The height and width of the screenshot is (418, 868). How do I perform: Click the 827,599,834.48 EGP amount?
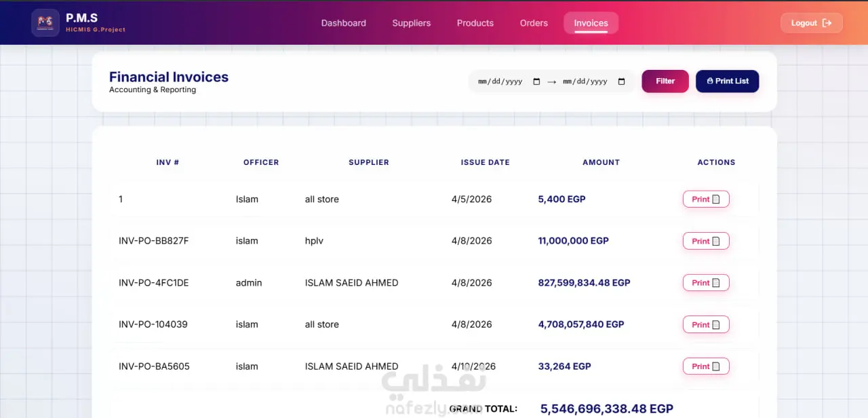coord(585,283)
